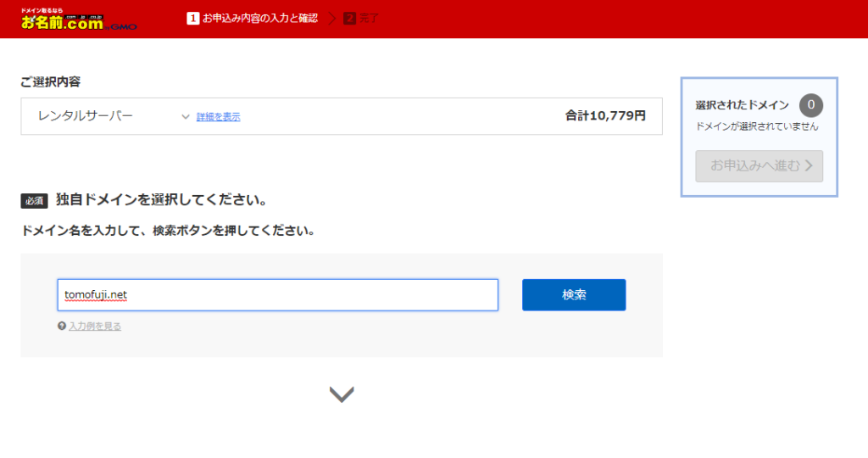Screen dimensions: 868x458
Task: Open the 入力例を見る help link
Action: pos(95,327)
